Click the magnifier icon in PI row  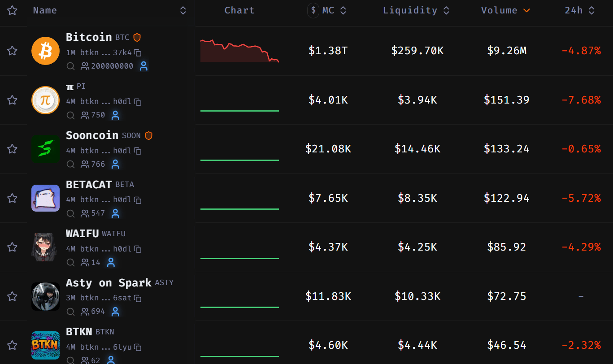coord(70,115)
